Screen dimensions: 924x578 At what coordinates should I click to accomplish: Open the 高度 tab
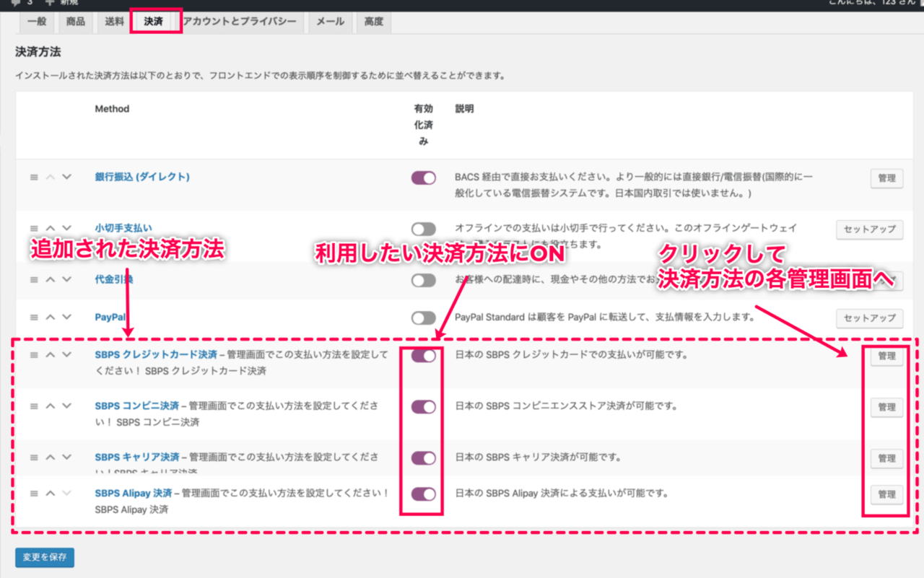374,22
